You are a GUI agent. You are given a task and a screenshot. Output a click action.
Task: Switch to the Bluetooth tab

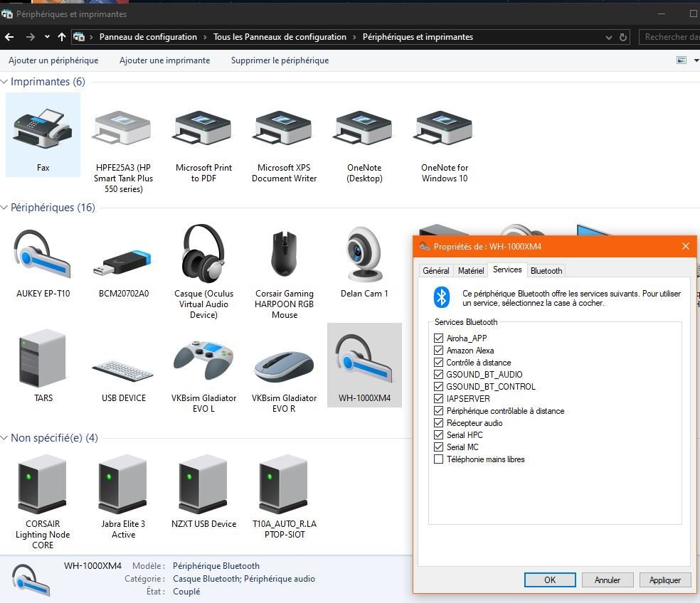(x=546, y=271)
